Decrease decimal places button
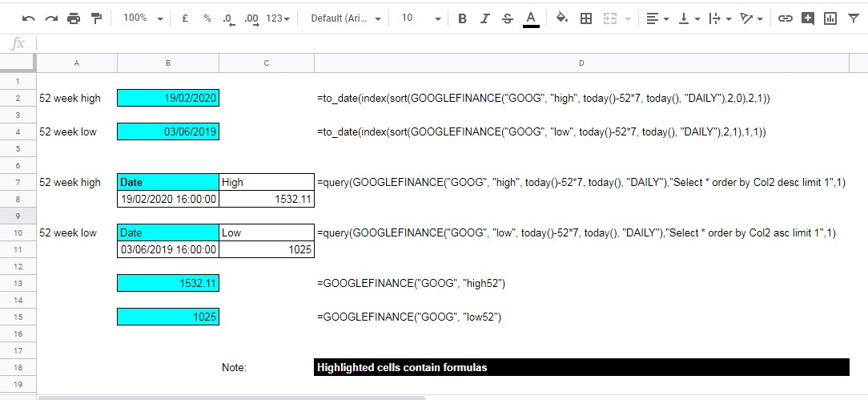 (229, 18)
